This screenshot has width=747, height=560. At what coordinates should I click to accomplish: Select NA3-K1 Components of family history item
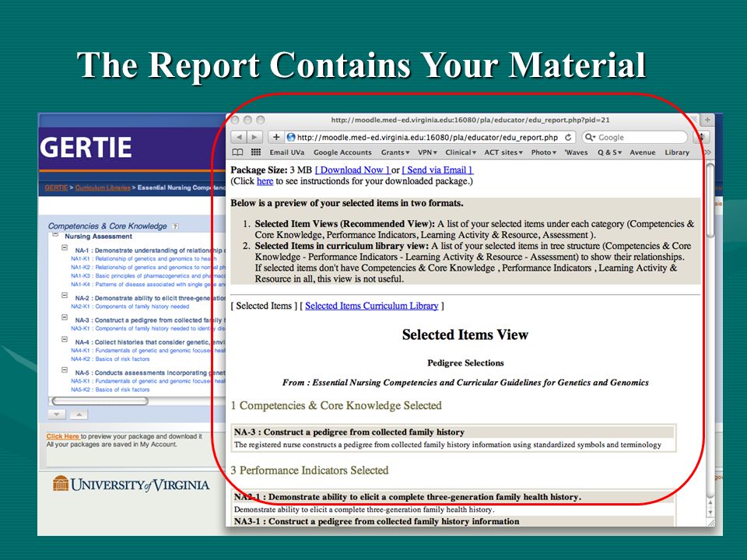point(148,328)
